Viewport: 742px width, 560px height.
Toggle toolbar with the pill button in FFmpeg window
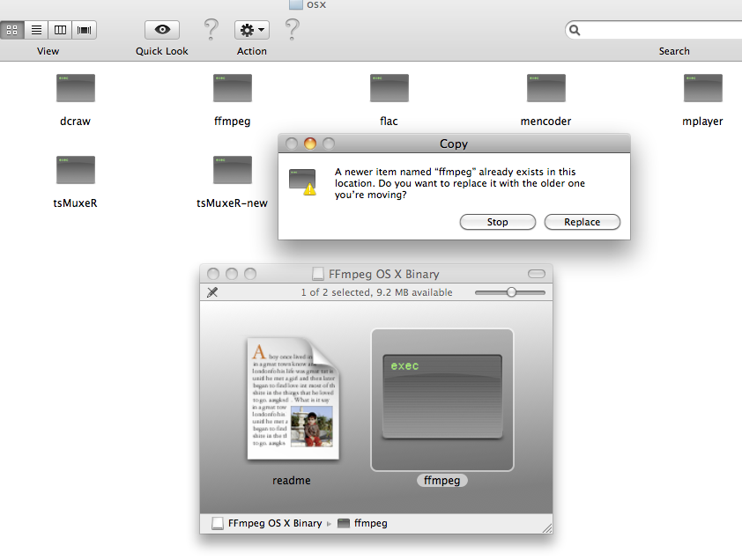point(537,274)
